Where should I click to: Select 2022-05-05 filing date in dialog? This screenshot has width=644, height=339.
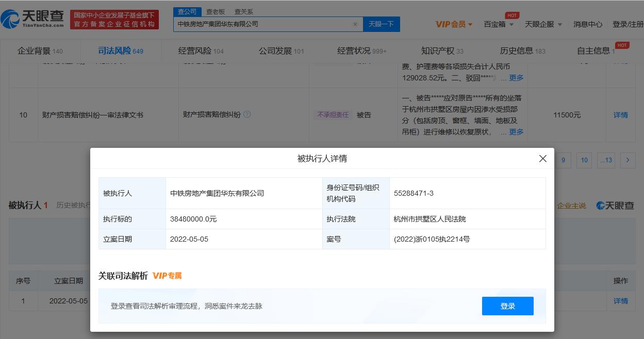tap(189, 239)
